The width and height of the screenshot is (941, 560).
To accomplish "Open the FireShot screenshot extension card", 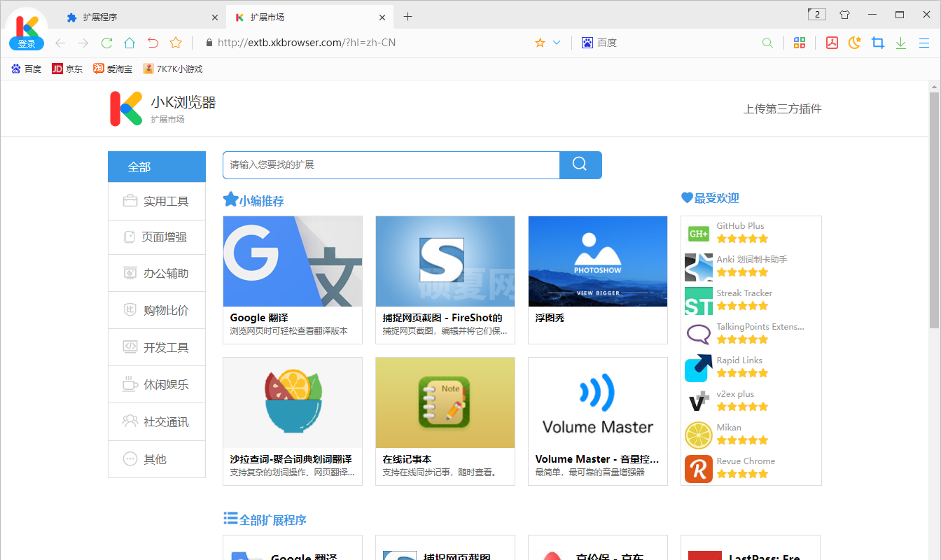I will 445,280.
